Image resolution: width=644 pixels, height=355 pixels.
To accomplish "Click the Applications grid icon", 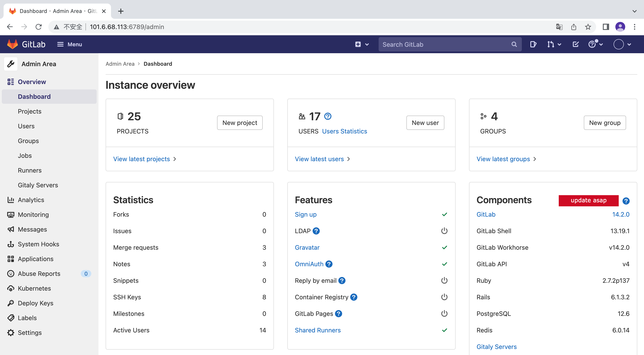I will pos(11,259).
